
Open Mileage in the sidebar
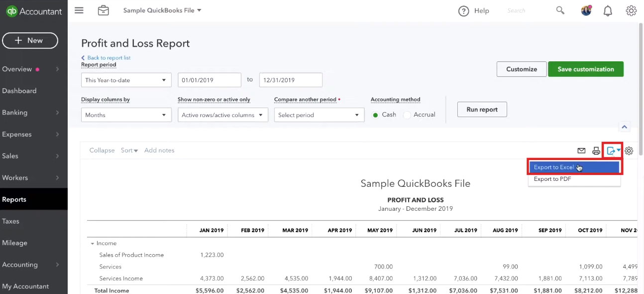tap(33, 243)
